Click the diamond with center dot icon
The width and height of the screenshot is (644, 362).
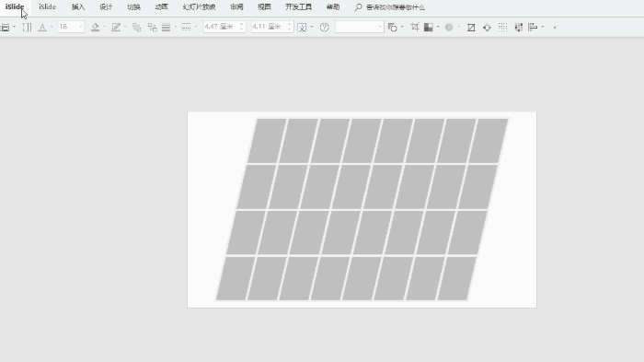[487, 28]
